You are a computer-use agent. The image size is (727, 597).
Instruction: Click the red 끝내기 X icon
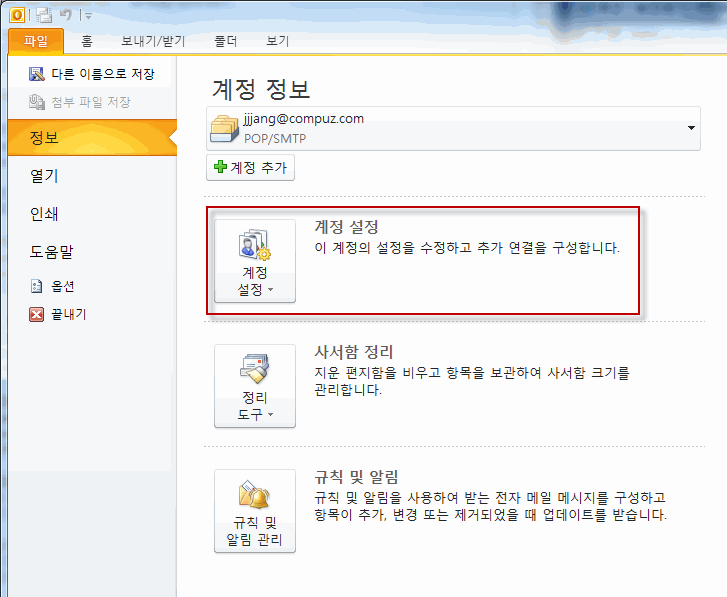pos(37,314)
